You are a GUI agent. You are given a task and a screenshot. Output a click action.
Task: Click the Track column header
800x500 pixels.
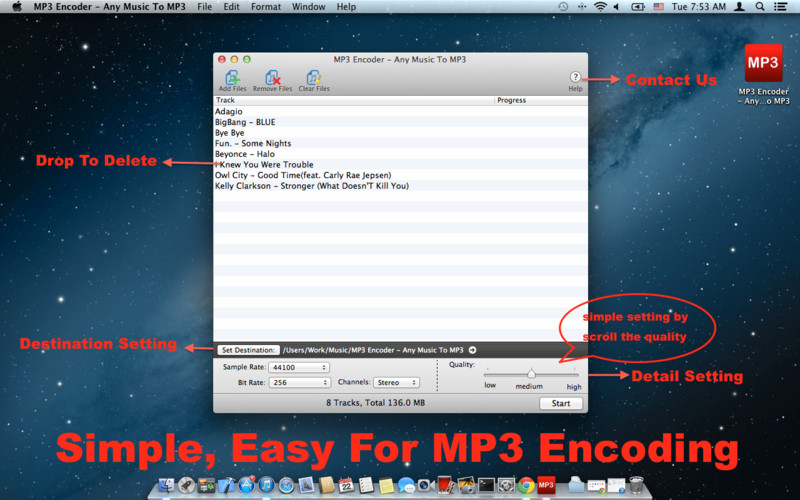[354, 100]
